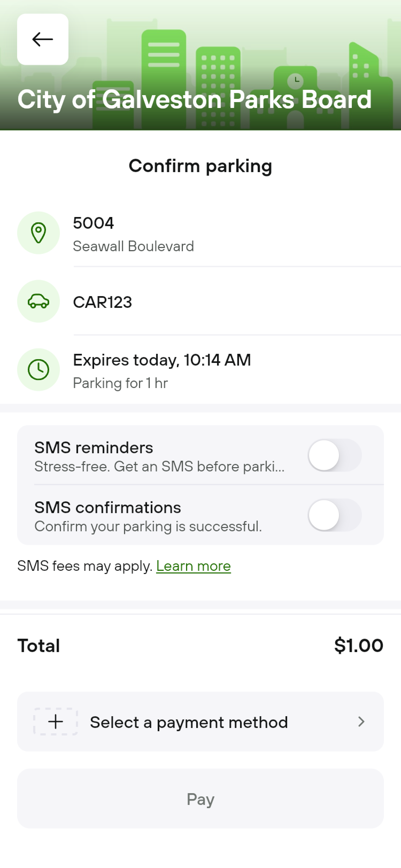
Task: Click the location pin icon
Action: pyautogui.click(x=38, y=233)
